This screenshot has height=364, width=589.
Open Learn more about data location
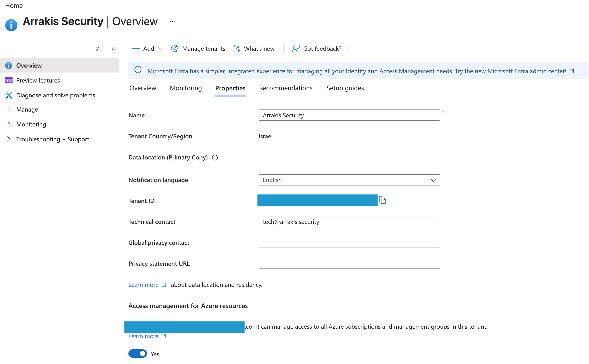(x=147, y=285)
